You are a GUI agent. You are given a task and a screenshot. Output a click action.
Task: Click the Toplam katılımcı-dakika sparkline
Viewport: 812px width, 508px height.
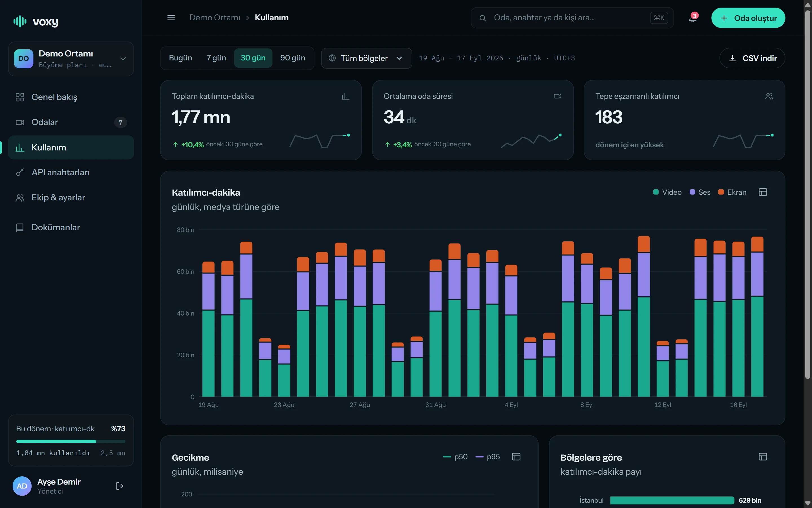320,141
